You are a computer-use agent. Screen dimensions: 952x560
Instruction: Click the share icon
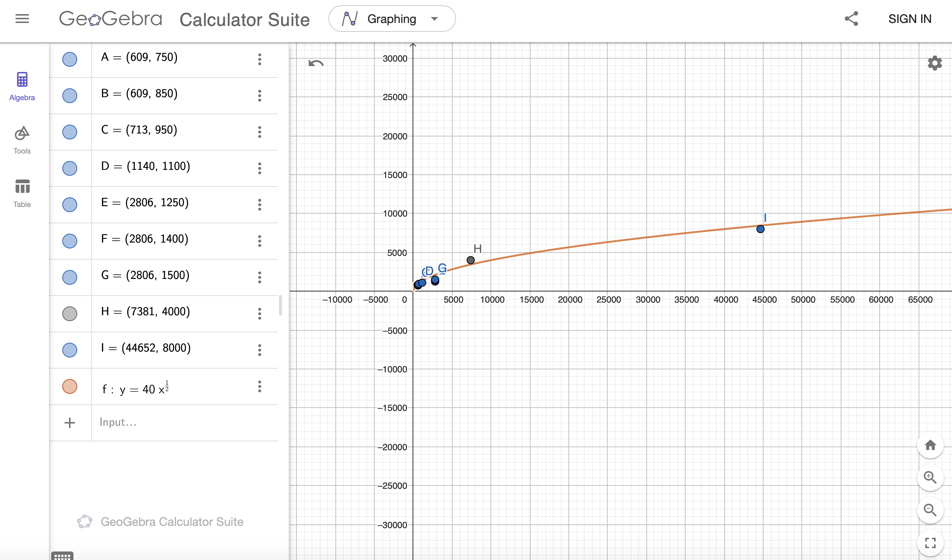(851, 19)
